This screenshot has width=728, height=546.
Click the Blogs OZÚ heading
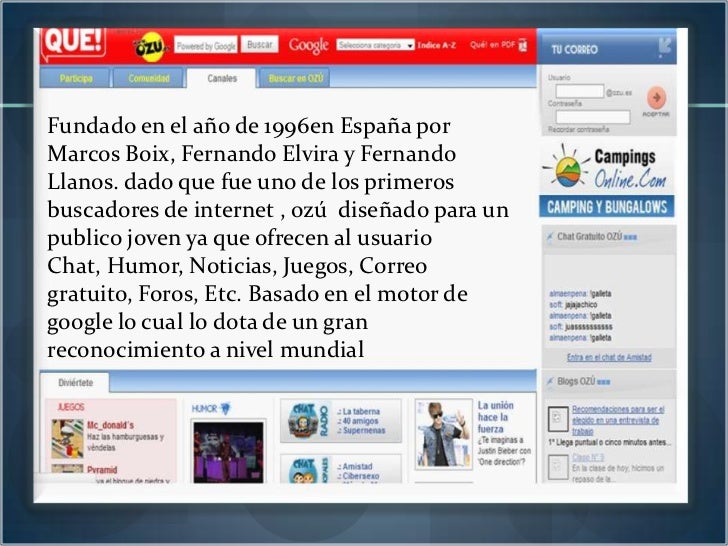[576, 381]
